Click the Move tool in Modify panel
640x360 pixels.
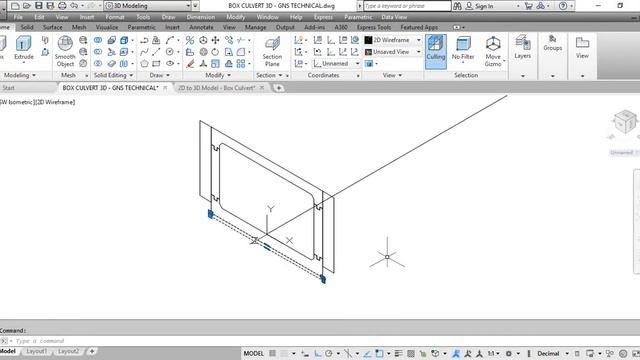click(216, 40)
